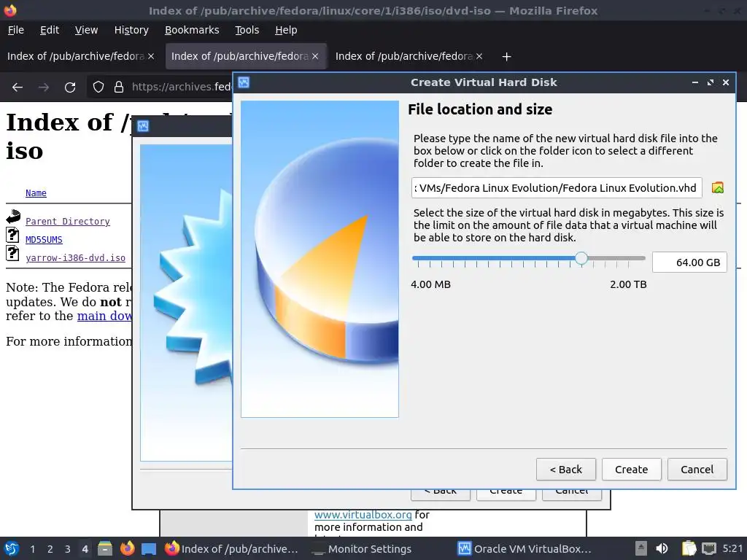
Task: Reload the current Firefox page
Action: coord(70,87)
